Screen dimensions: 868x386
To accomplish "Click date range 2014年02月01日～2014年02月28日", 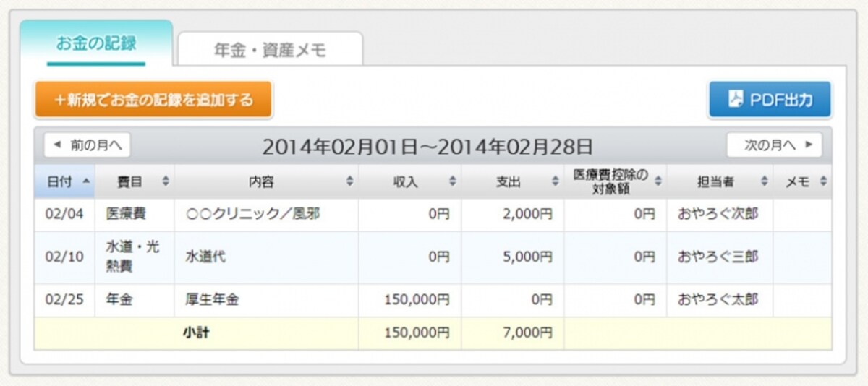I will coord(427,147).
